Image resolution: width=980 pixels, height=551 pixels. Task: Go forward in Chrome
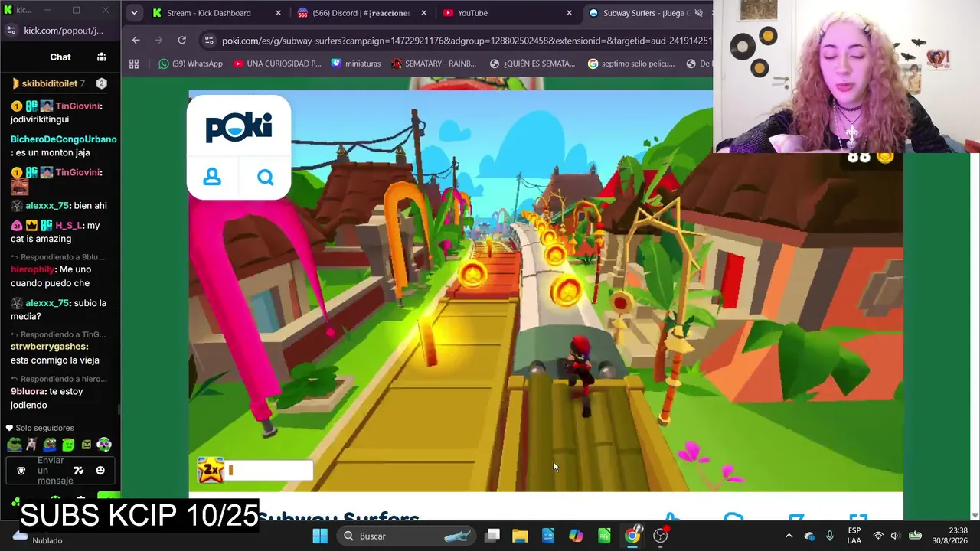pos(158,40)
